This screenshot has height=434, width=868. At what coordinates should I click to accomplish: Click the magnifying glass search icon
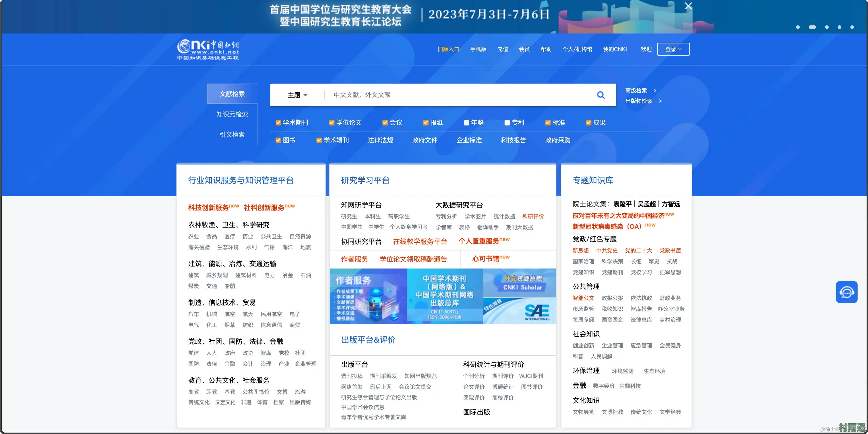pos(600,95)
